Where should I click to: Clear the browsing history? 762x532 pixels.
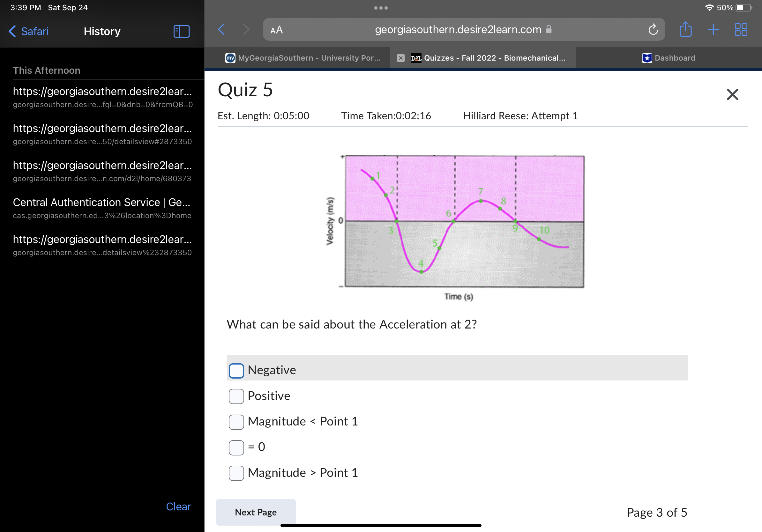178,506
